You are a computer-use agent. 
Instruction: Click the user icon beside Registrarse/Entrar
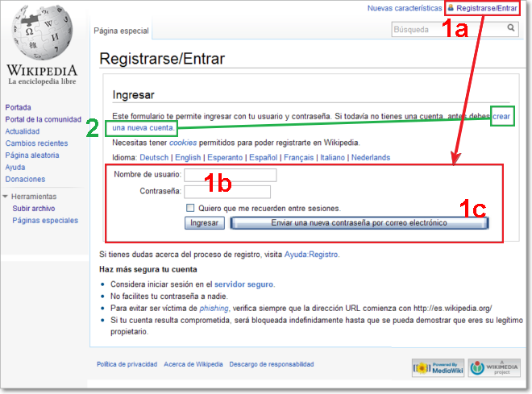click(x=451, y=7)
